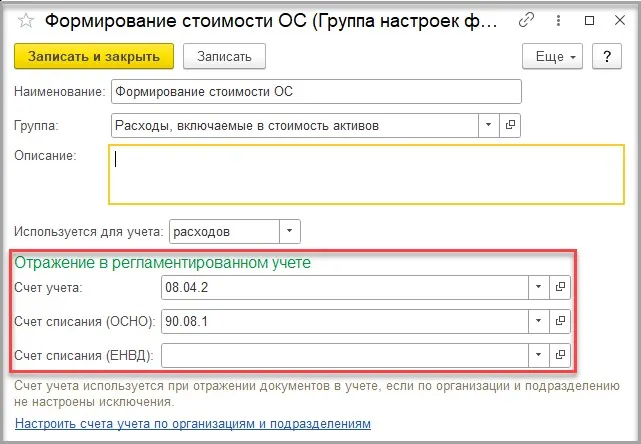Open Настроить счета учета по организациям link
This screenshot has width=641, height=444.
coord(192,424)
